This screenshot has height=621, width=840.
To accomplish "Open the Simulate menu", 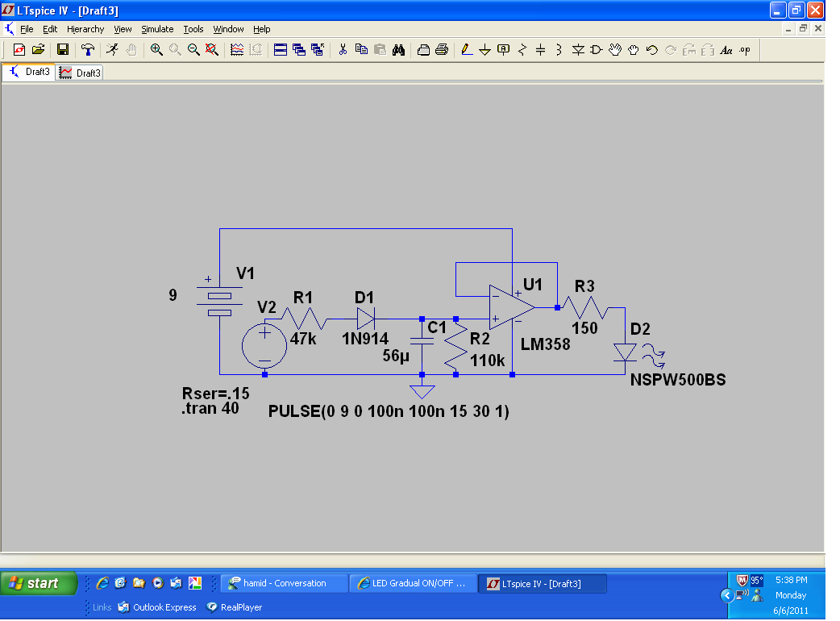I will [157, 29].
